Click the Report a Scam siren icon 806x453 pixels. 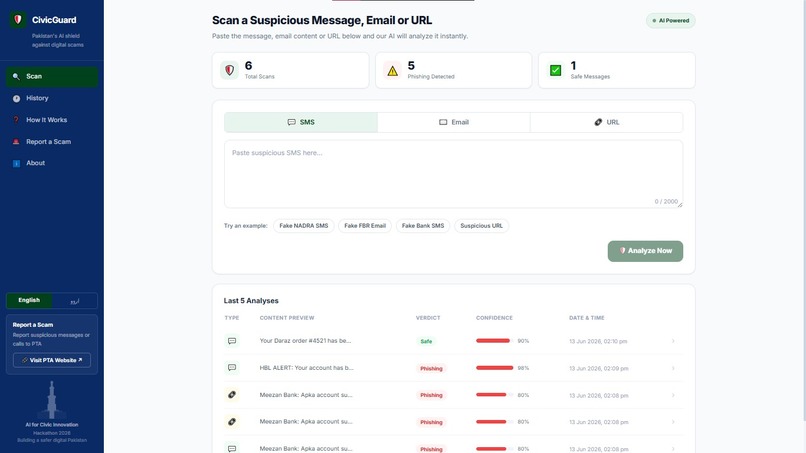(16, 141)
